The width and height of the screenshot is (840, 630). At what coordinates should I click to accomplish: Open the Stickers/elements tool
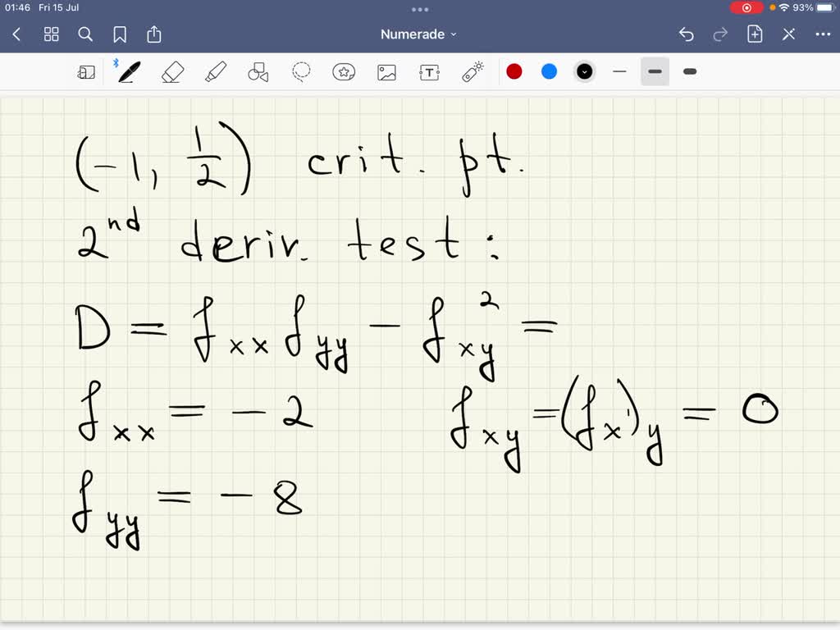tap(344, 71)
